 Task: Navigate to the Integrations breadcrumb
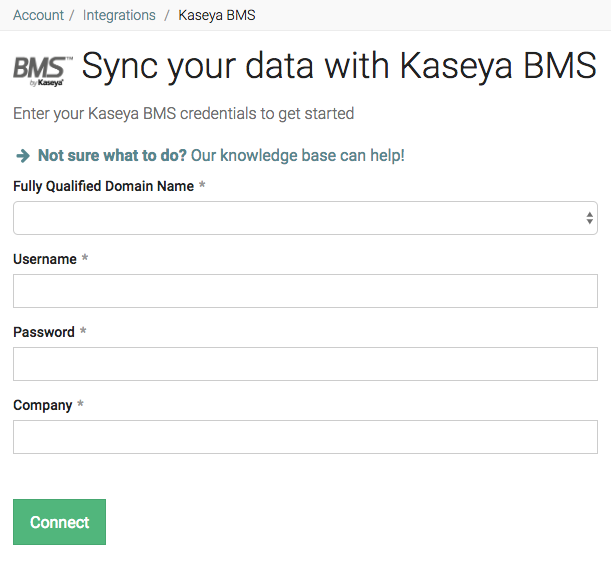119,15
